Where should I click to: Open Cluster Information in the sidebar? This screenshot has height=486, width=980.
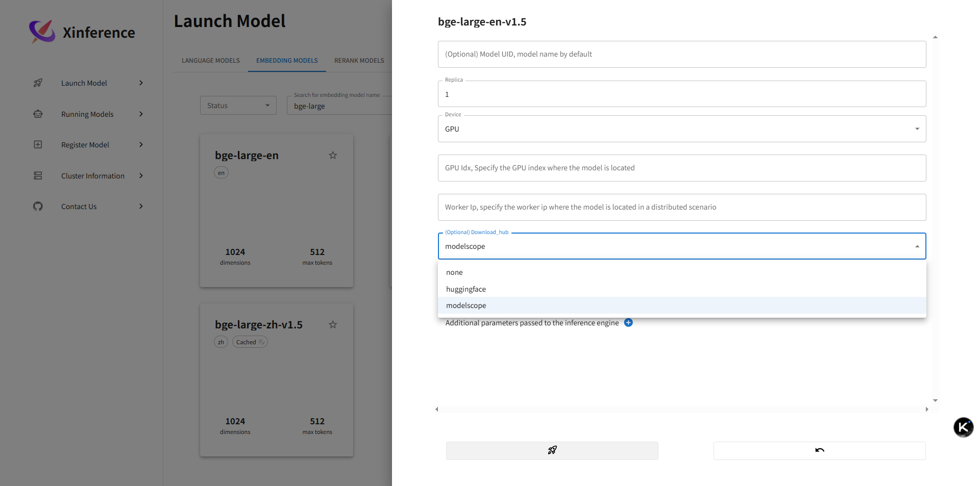[x=93, y=176]
